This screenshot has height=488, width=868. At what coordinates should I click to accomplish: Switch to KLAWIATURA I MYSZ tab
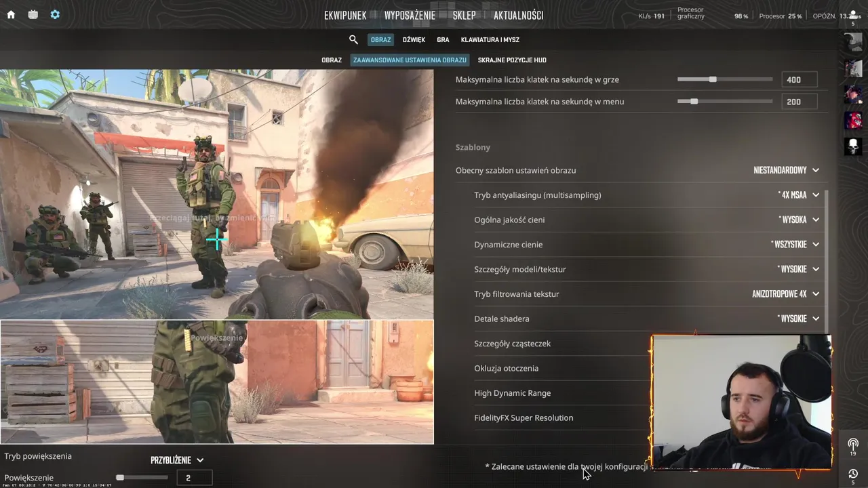(490, 40)
